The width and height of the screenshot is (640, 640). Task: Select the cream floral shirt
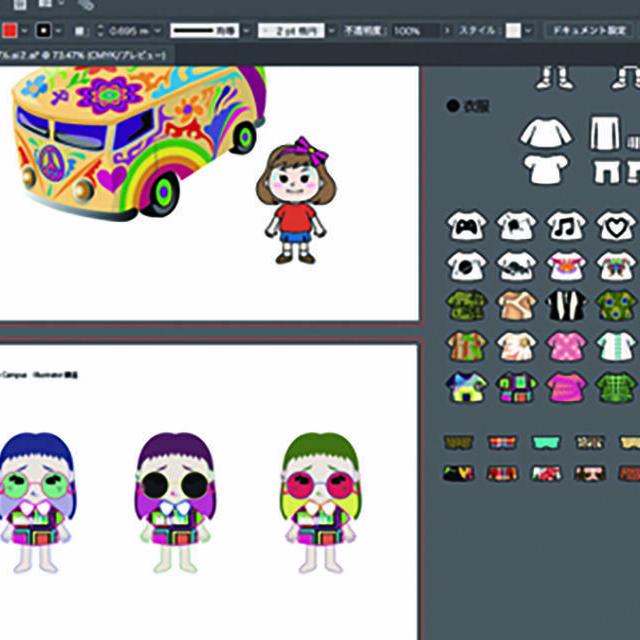(516, 346)
